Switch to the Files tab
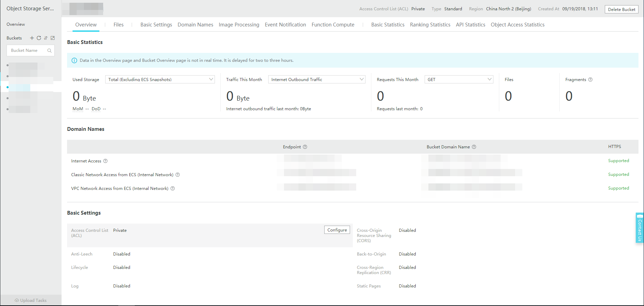 pyautogui.click(x=119, y=25)
